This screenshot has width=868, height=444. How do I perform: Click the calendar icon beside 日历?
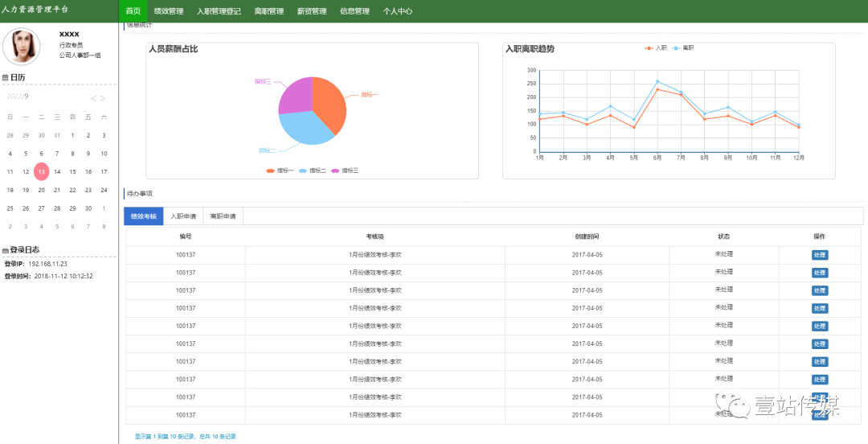pos(6,78)
